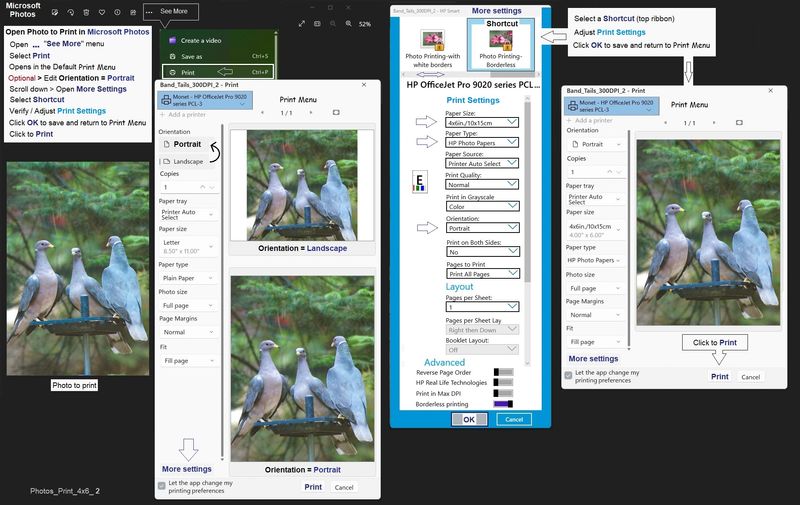Click previous page arrow in Letter paper Print dialog

[x=263, y=112]
